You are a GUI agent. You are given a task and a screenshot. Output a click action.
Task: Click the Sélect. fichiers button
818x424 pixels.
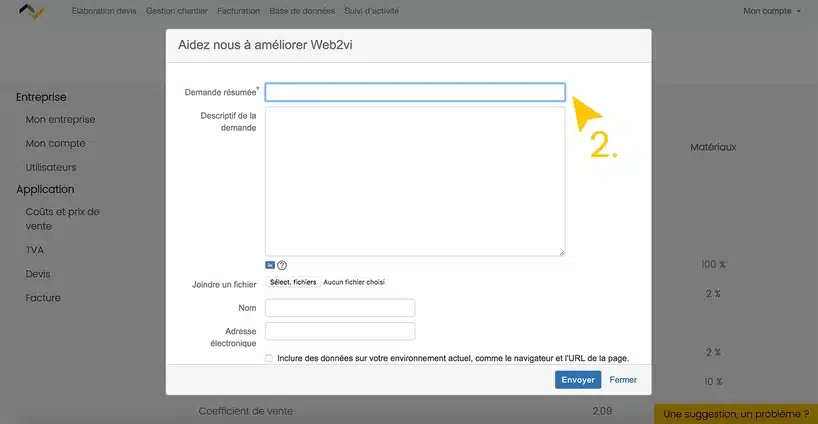click(x=293, y=282)
